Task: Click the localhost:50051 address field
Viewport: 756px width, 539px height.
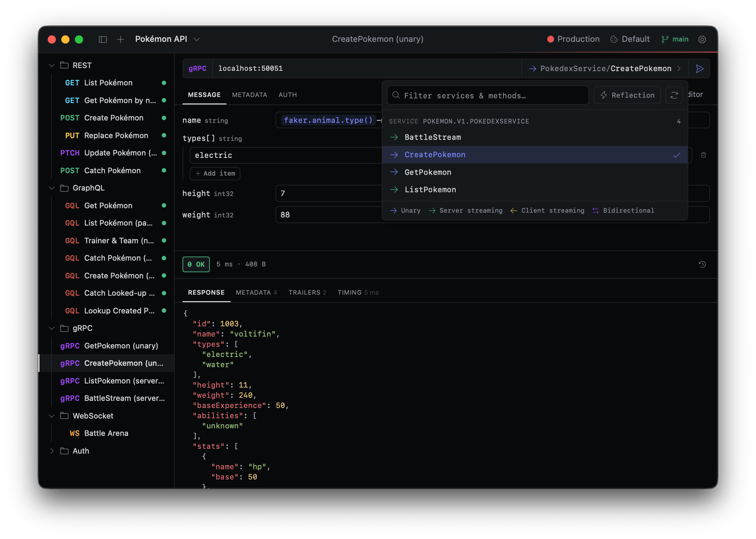Action: click(367, 69)
